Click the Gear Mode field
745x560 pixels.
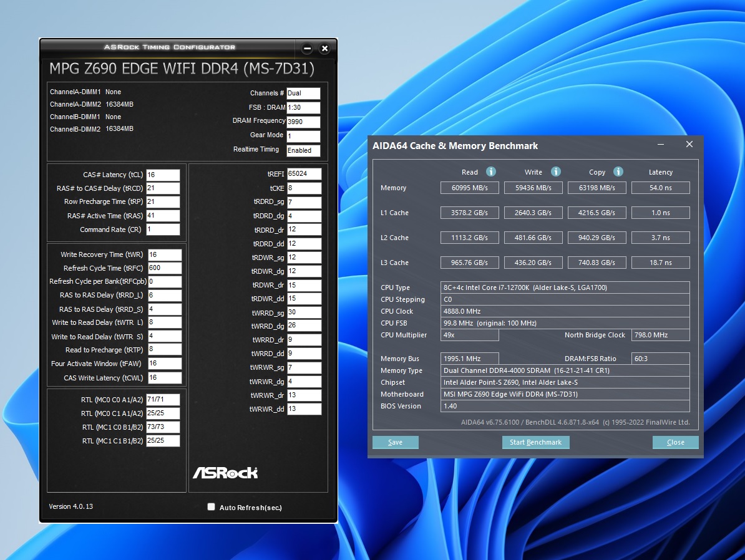(x=303, y=137)
